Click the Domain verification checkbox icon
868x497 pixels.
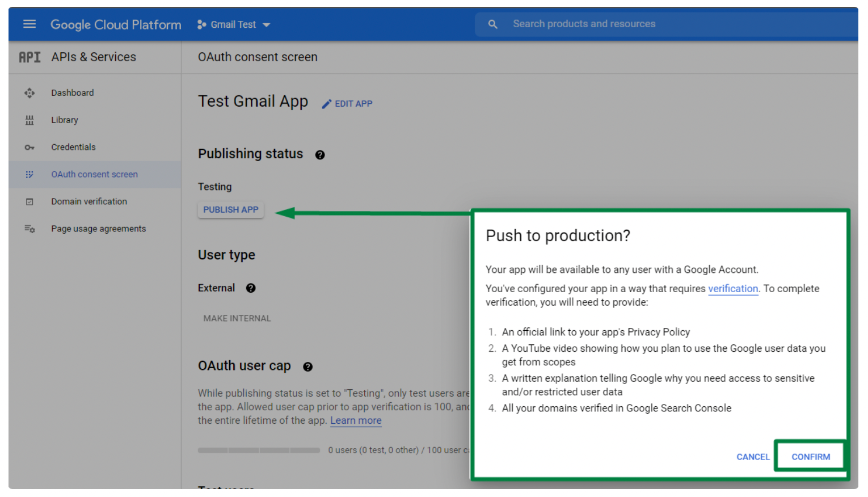[x=30, y=201]
